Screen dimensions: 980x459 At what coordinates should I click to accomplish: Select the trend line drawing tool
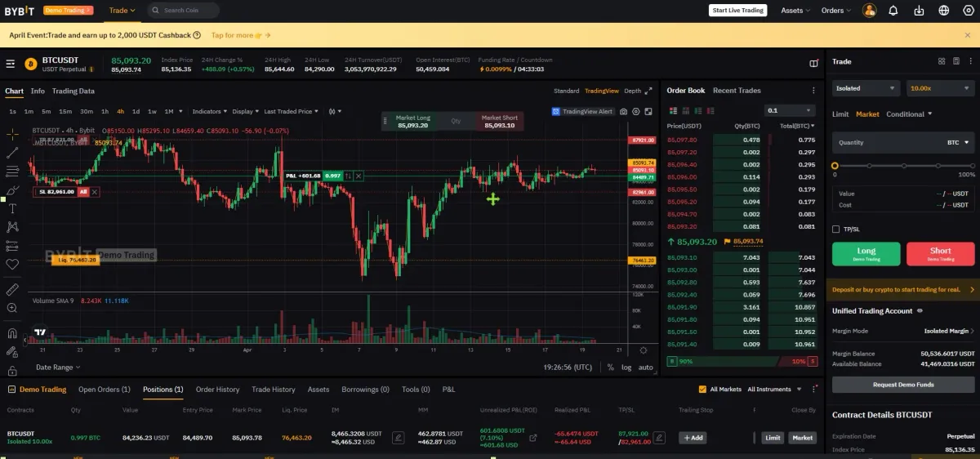pyautogui.click(x=12, y=153)
